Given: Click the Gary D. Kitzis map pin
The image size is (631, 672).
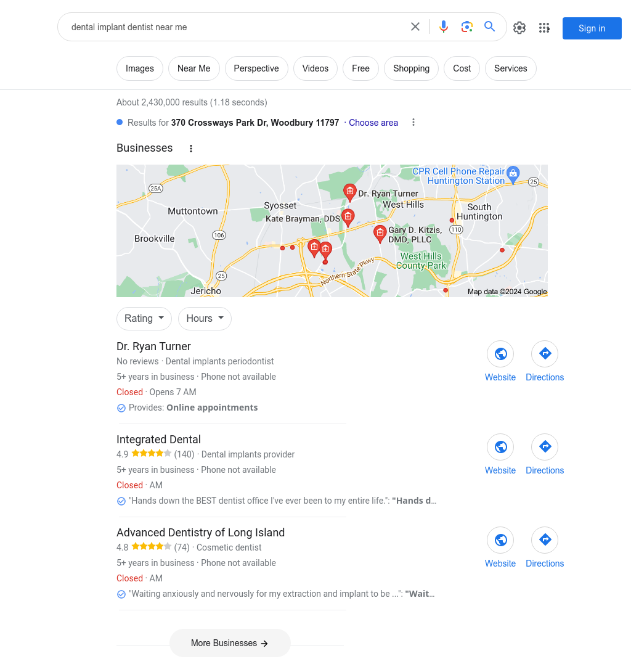Looking at the screenshot, I should 380,234.
